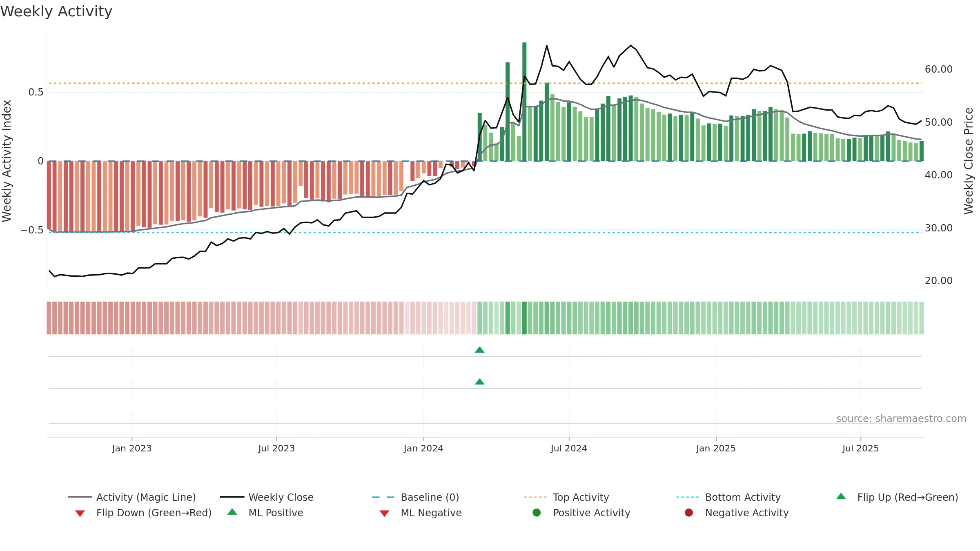Toggle the Weekly Close legend entry
Viewport: 980px width, 551px height.
click(267, 497)
